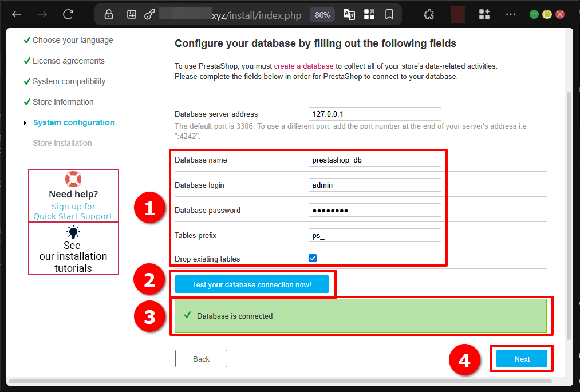Click the split screen icon near the bookmark
Viewport: 580px width, 392px height.
click(x=369, y=14)
